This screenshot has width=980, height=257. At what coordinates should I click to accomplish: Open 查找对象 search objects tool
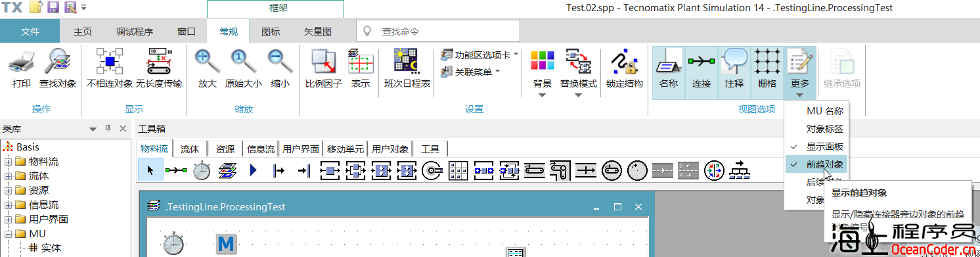[58, 62]
